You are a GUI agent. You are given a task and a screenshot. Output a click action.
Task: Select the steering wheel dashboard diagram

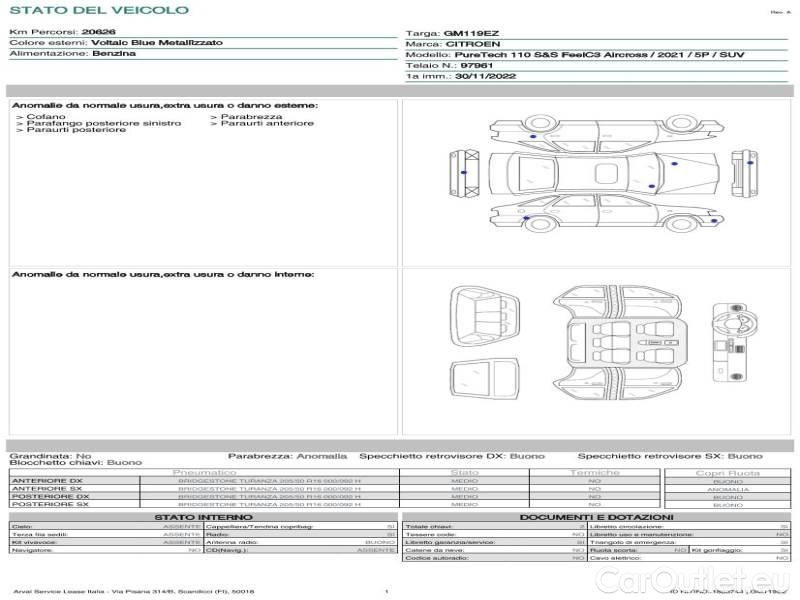coord(735,342)
